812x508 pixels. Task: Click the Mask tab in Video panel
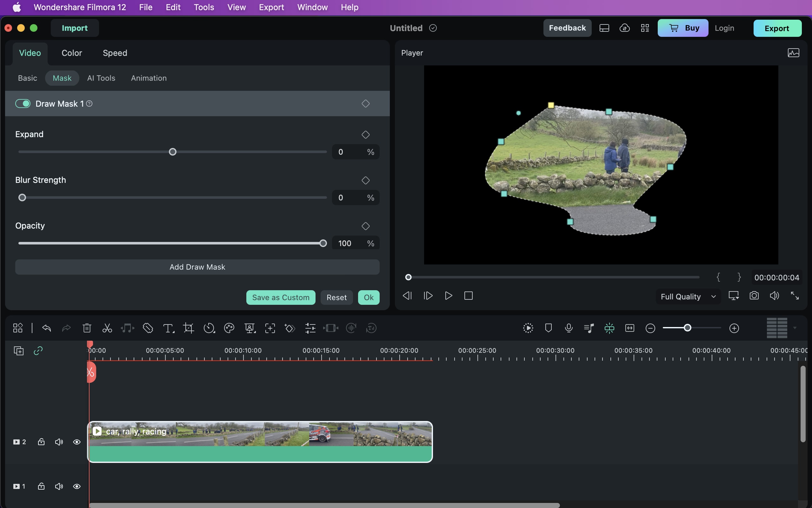pyautogui.click(x=62, y=77)
